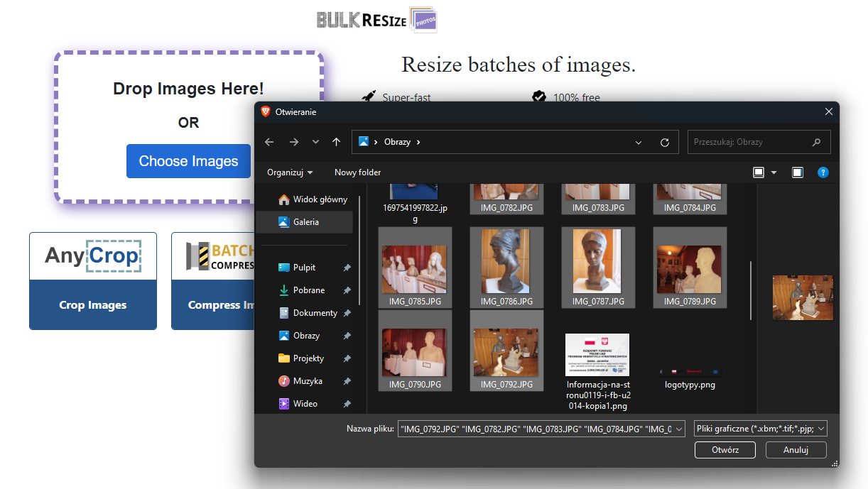Viewport: 868px width, 489px height.
Task: Click the search magnifier icon
Action: point(817,142)
